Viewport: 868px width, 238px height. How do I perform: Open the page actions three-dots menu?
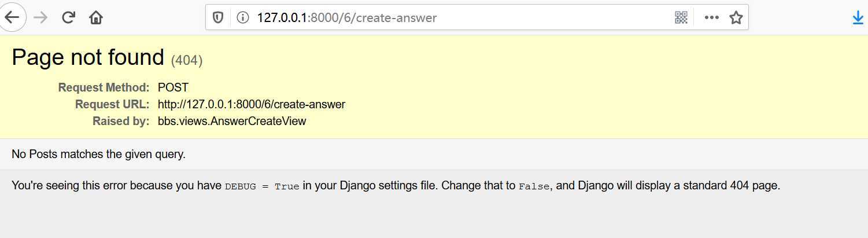[711, 18]
